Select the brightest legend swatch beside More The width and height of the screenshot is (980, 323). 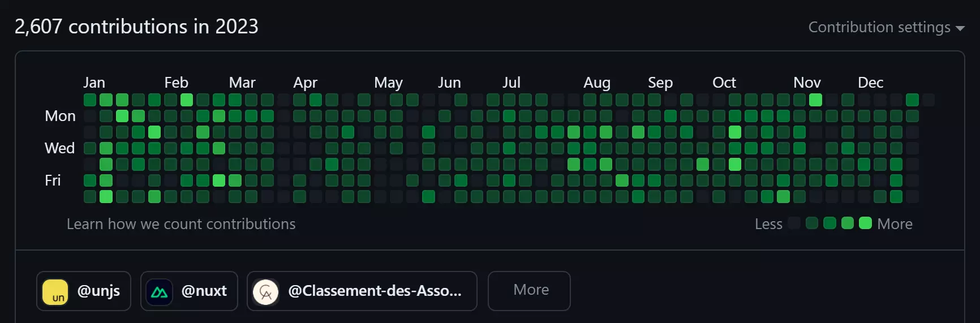[x=865, y=223]
